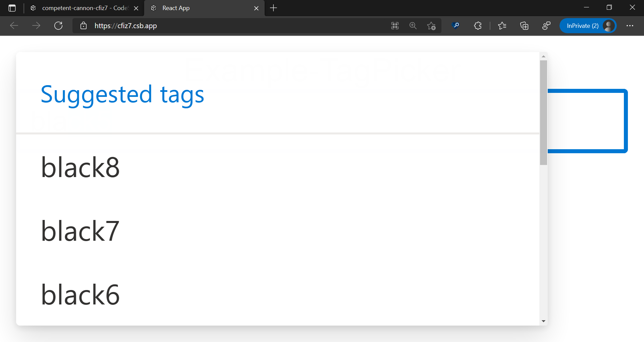
Task: Choose the black6 suggested tag
Action: click(x=278, y=294)
